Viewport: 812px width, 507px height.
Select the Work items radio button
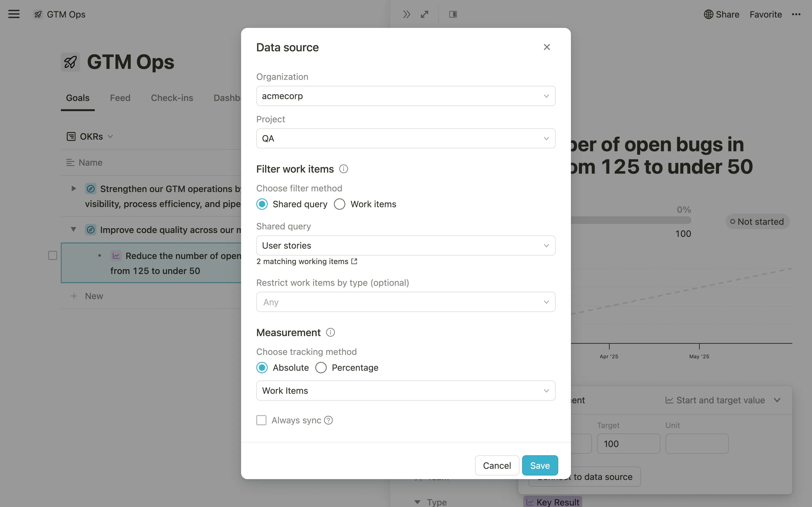pos(340,204)
